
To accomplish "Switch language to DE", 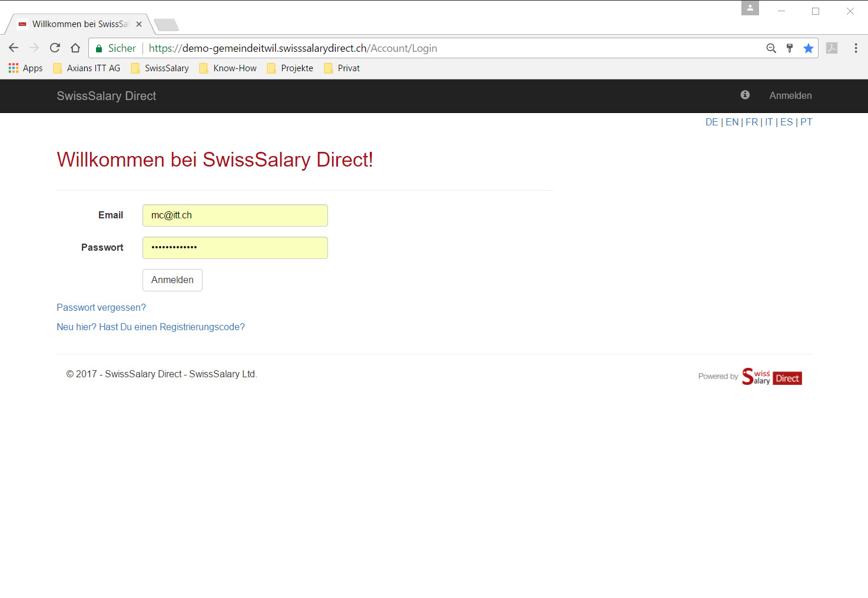I will click(x=711, y=122).
